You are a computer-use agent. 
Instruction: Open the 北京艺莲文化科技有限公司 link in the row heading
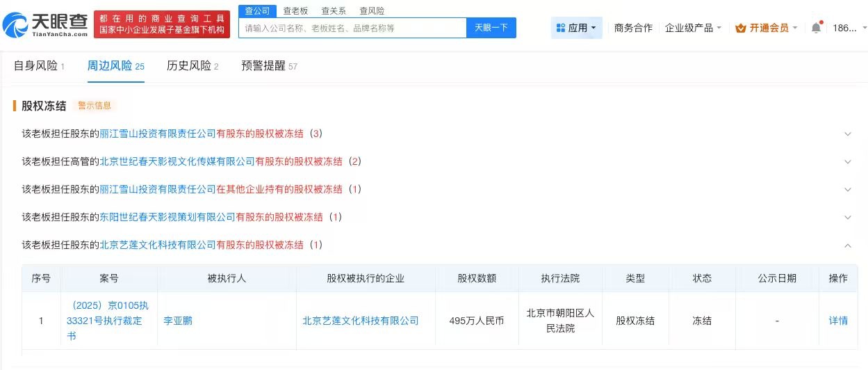coord(158,245)
